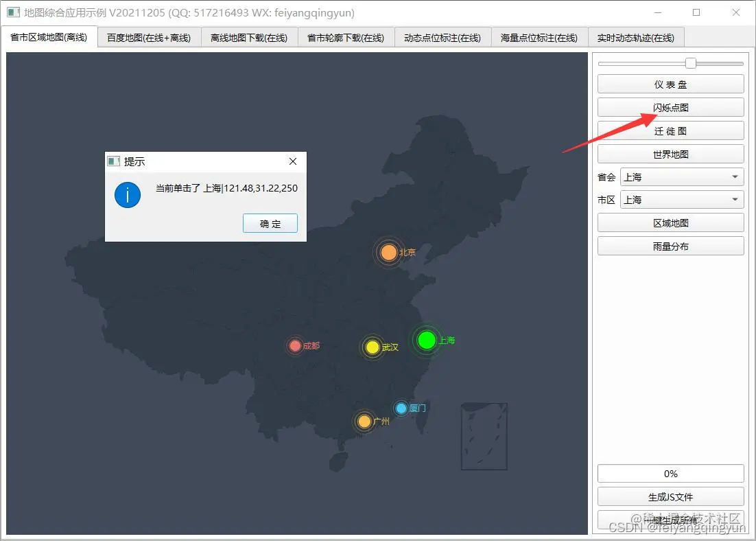Click the blue 厦门 marker
756x541 pixels.
tap(401, 407)
